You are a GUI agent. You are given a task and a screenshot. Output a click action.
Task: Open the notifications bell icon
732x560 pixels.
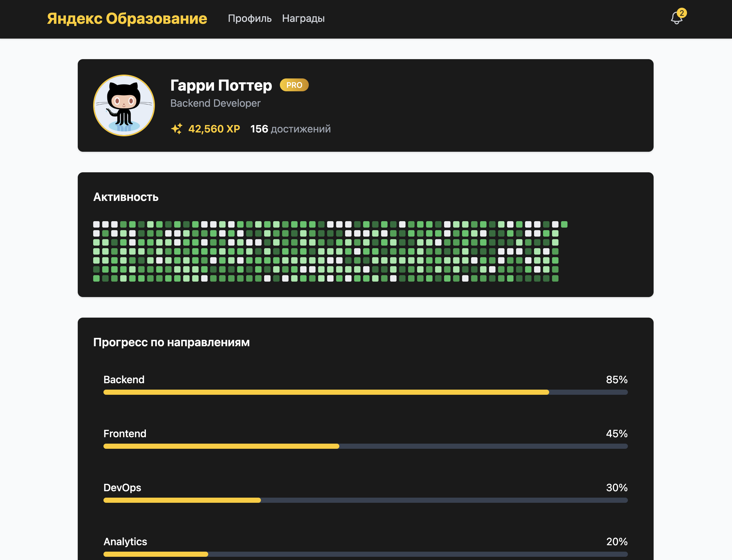coord(676,19)
